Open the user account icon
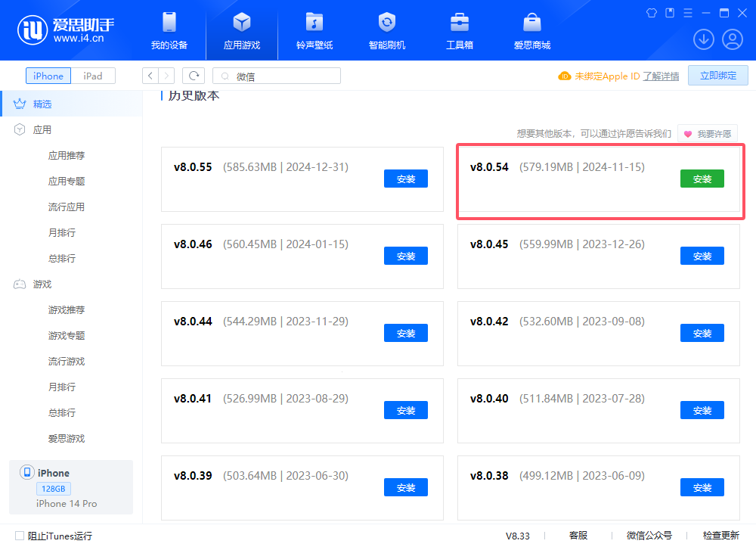Image resolution: width=756 pixels, height=547 pixels. click(x=732, y=39)
